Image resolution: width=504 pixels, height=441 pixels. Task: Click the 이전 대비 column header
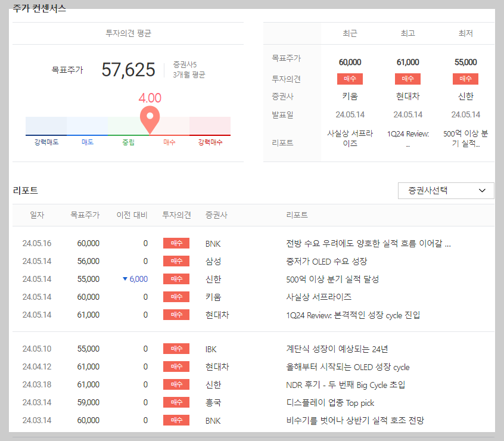(132, 215)
